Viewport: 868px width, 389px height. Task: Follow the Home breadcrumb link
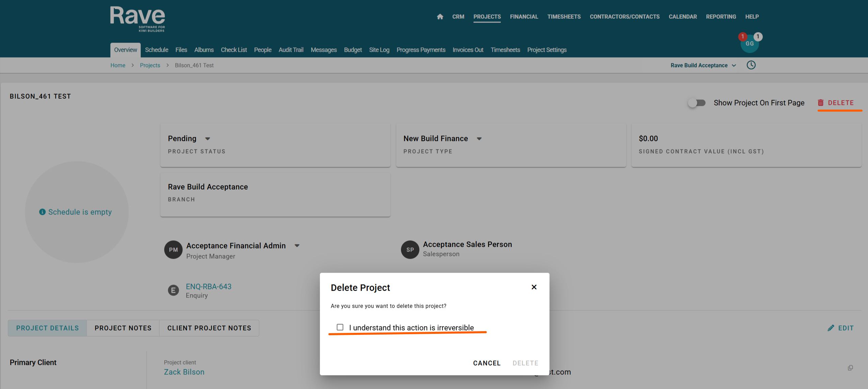(x=118, y=65)
